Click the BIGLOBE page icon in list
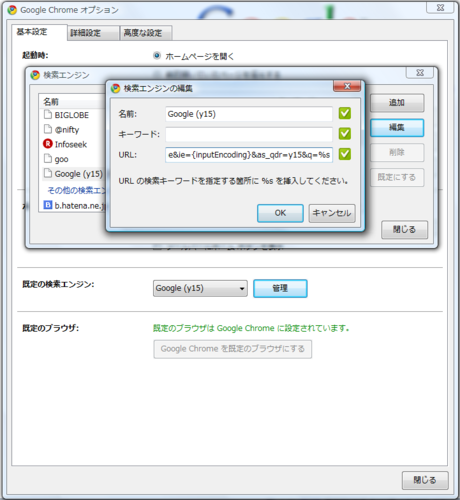The height and width of the screenshot is (500, 460). pyautogui.click(x=48, y=115)
